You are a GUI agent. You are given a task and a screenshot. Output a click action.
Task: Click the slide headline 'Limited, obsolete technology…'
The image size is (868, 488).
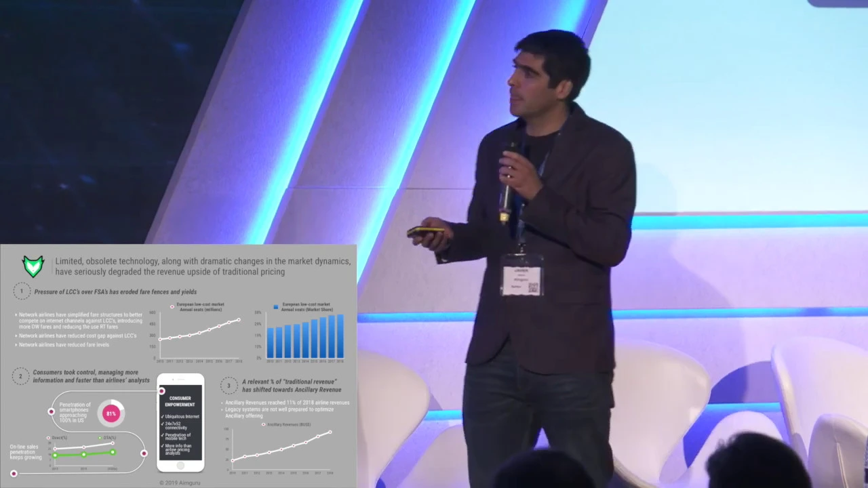tap(203, 266)
